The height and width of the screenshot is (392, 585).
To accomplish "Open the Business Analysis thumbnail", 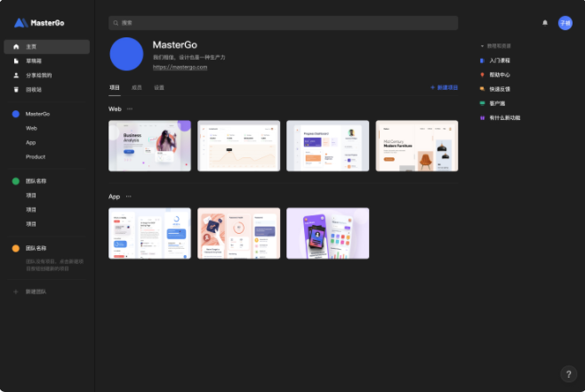I will coord(149,146).
